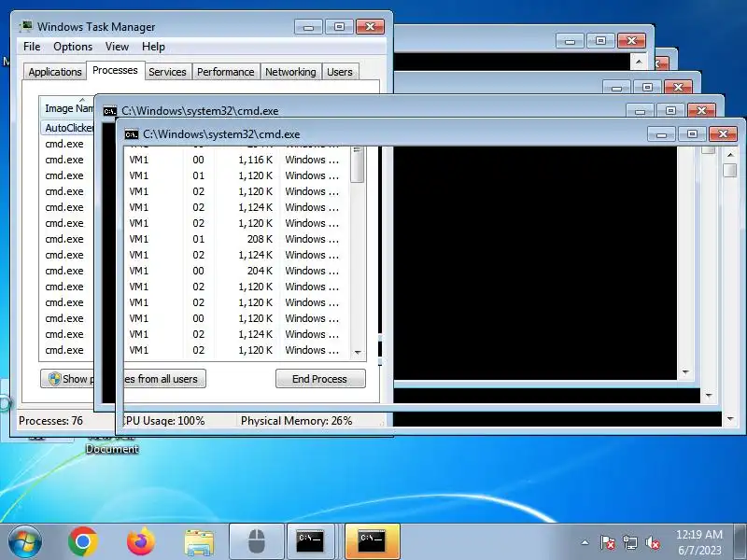Launch Firefox from the taskbar
This screenshot has width=747, height=560.
141,541
